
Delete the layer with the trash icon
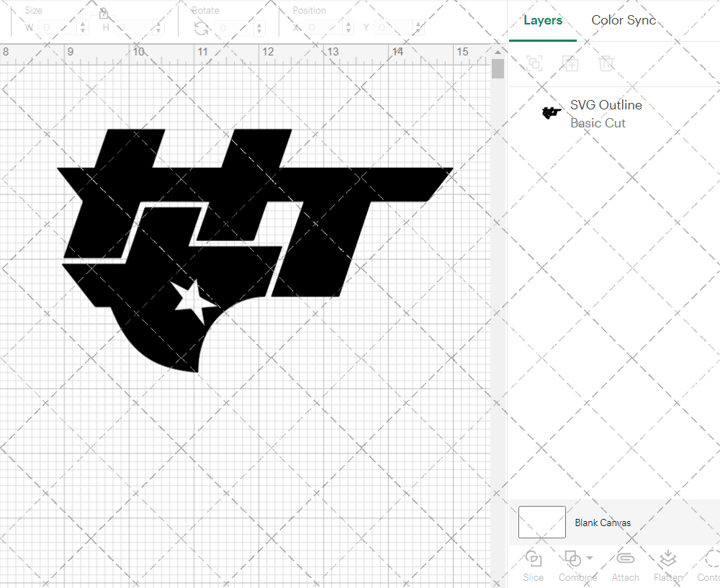607,63
